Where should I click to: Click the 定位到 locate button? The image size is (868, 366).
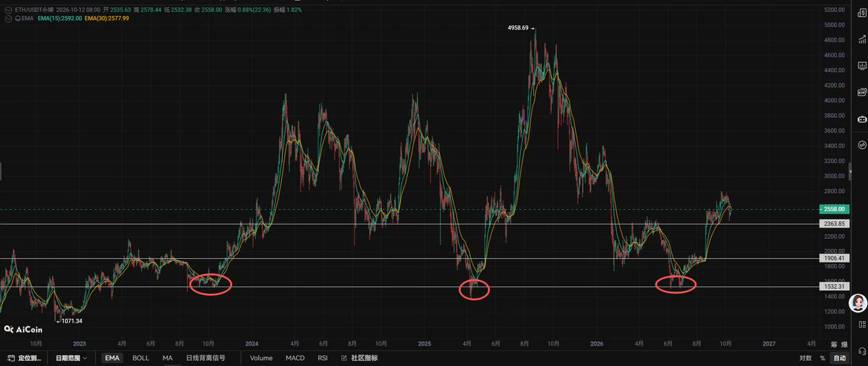click(25, 357)
